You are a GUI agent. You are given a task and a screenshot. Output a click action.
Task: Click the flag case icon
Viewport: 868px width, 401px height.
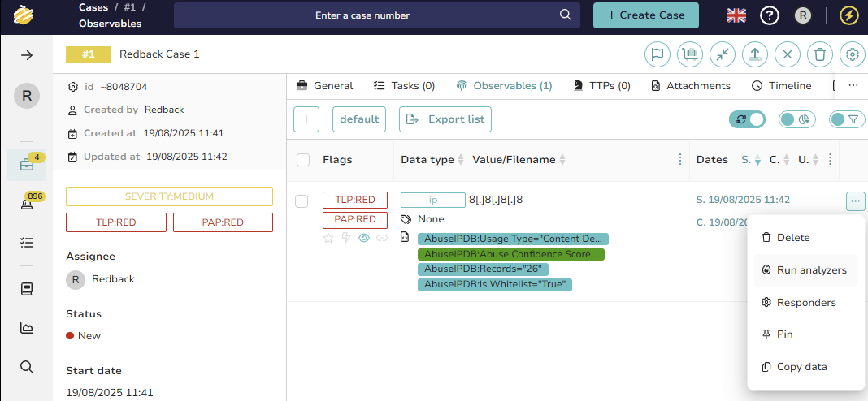[658, 54]
